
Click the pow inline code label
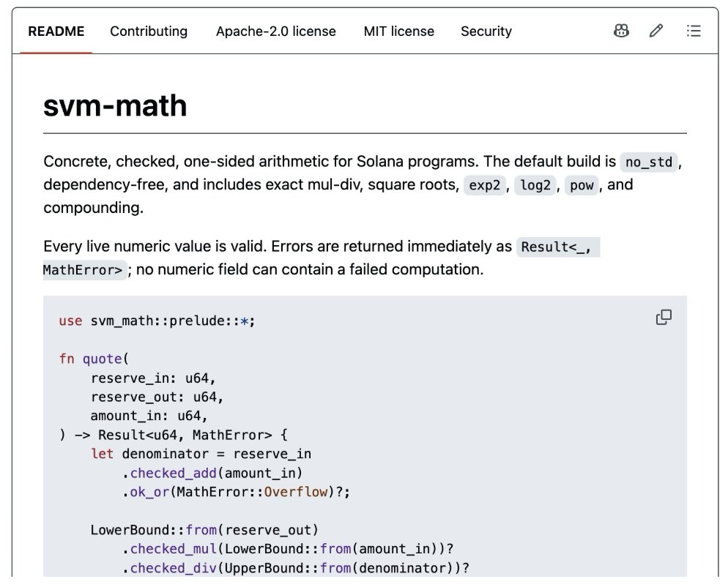point(582,185)
